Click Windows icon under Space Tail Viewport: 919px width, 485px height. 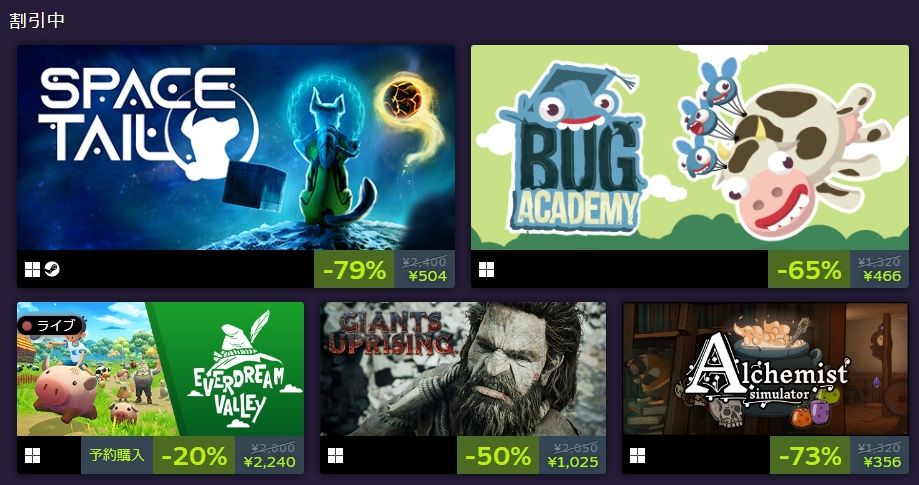(x=32, y=269)
